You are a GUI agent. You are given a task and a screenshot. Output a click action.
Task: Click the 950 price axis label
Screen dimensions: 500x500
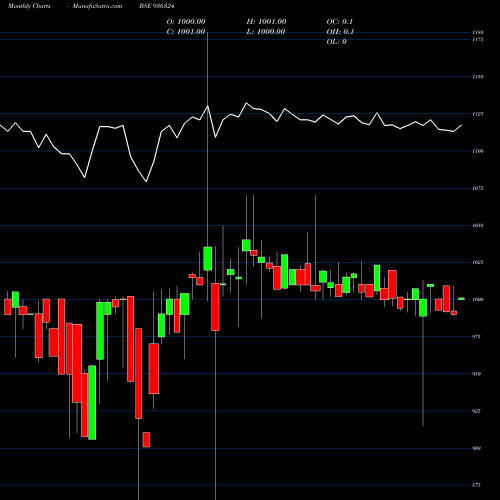(477, 374)
